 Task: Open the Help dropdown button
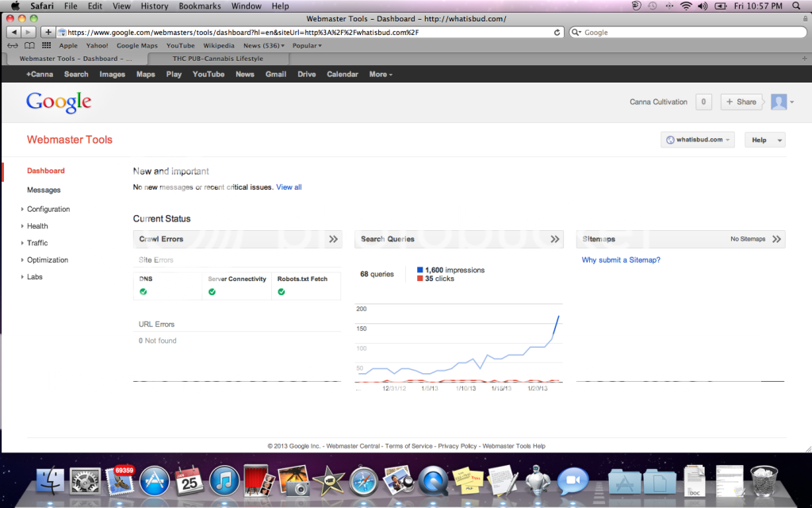point(765,140)
